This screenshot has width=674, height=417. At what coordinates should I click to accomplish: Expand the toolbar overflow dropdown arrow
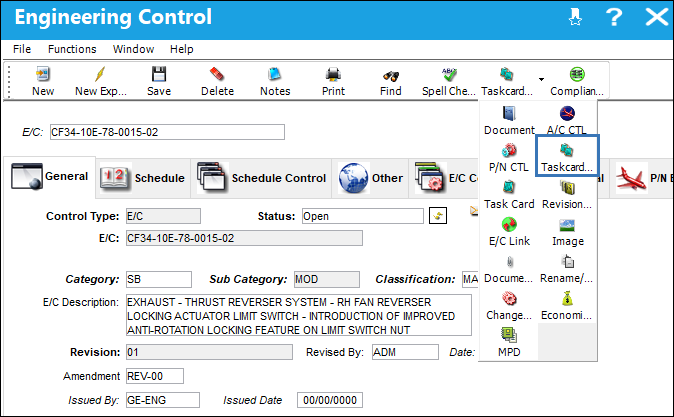pyautogui.click(x=541, y=79)
